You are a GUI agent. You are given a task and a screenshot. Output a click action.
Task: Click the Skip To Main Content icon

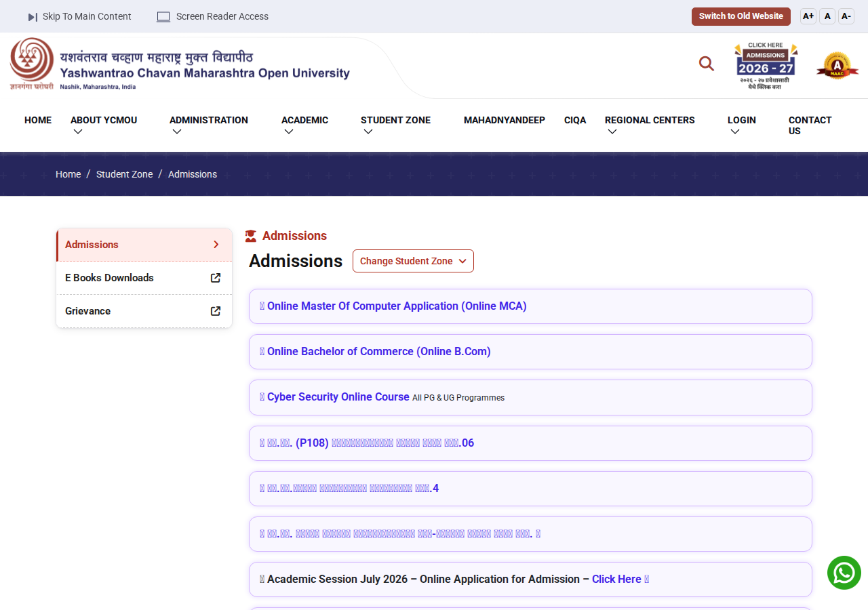(x=33, y=17)
